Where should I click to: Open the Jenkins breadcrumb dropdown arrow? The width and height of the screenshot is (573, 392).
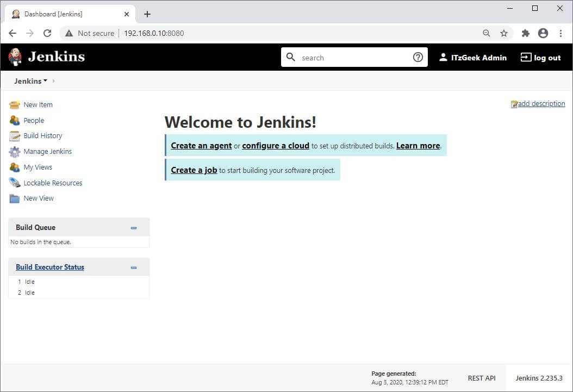point(45,81)
